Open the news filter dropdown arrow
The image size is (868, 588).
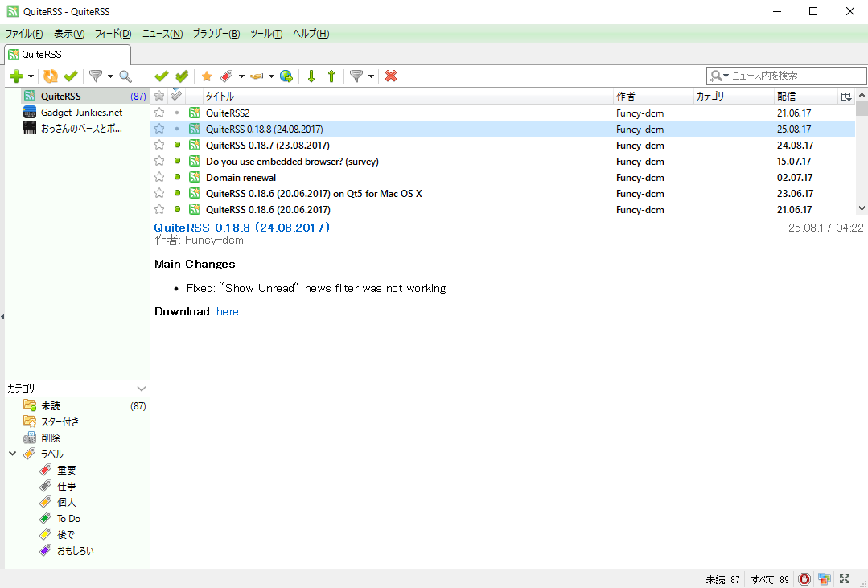click(x=371, y=76)
